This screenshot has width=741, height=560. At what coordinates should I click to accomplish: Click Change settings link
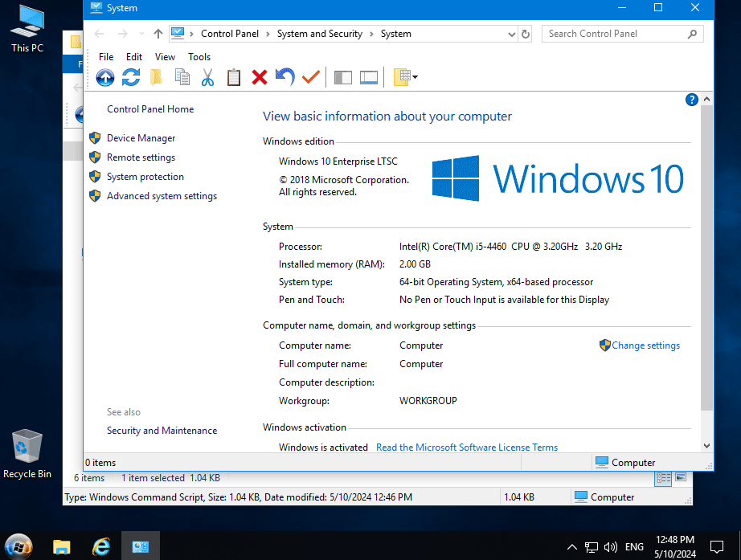tap(645, 345)
